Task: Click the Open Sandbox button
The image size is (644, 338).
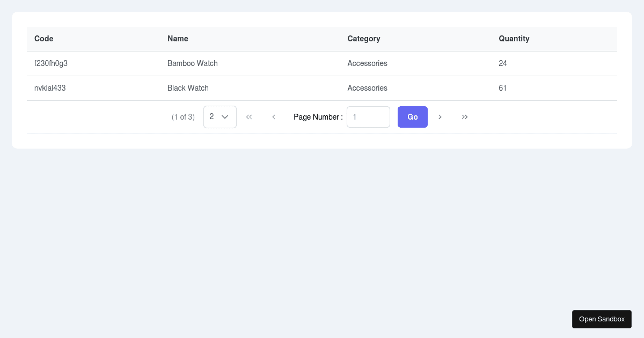Action: click(602, 319)
